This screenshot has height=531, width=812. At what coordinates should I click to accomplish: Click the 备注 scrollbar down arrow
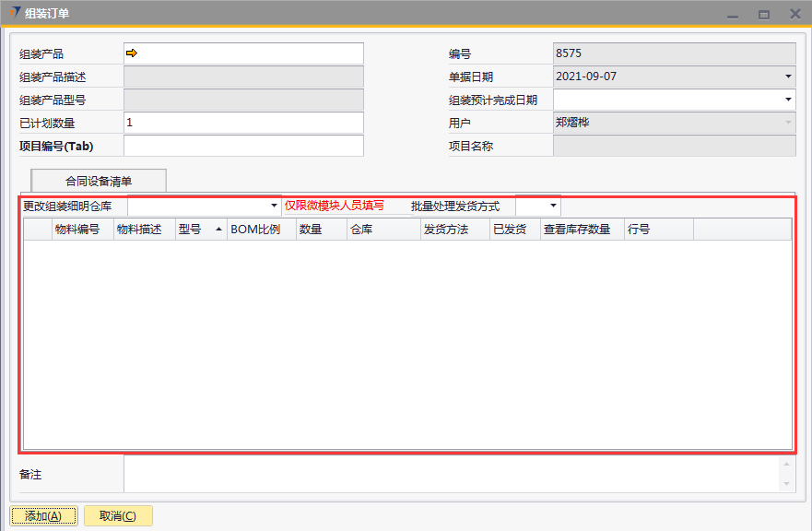786,484
